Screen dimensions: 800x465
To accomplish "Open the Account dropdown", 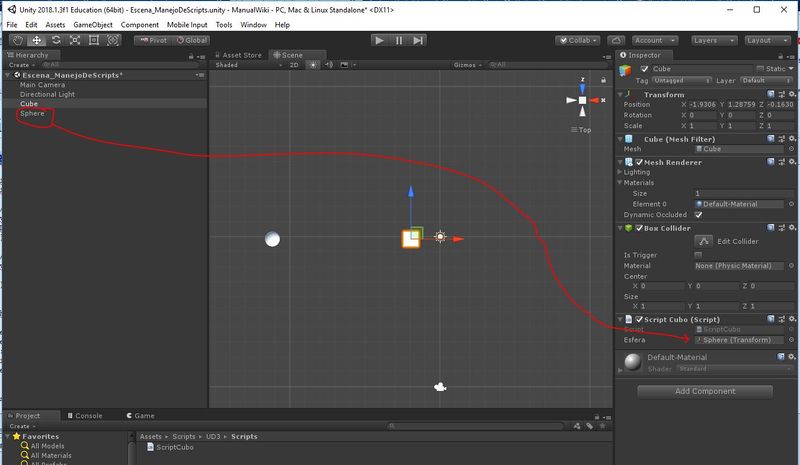I will pos(655,40).
